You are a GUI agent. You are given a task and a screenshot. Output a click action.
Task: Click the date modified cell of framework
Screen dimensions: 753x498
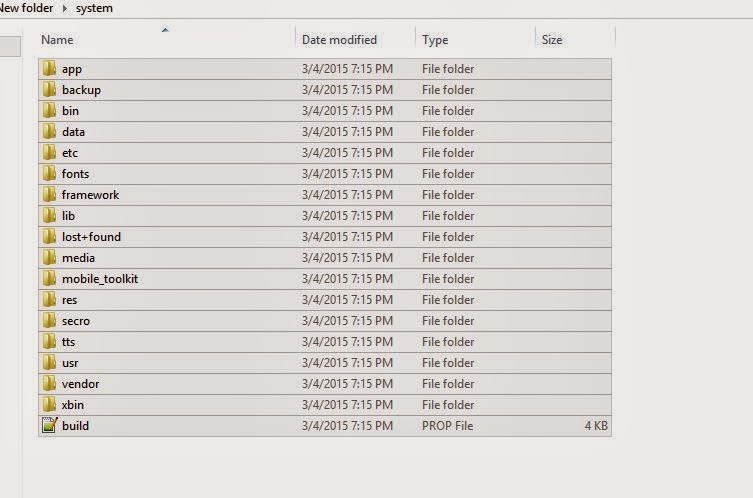(x=347, y=195)
